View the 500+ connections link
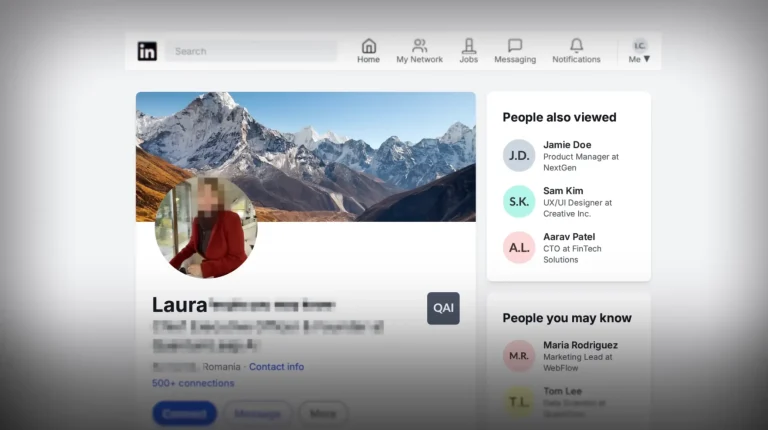 [193, 383]
